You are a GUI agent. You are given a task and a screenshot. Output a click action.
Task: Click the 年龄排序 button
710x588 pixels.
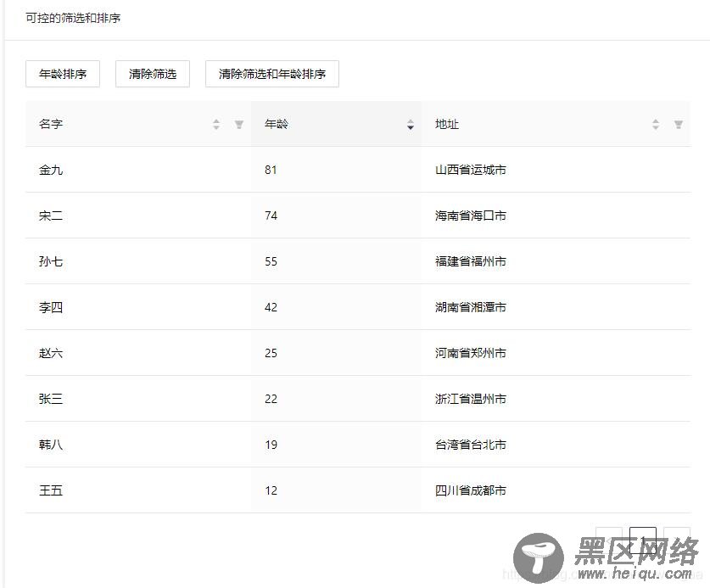pyautogui.click(x=63, y=74)
